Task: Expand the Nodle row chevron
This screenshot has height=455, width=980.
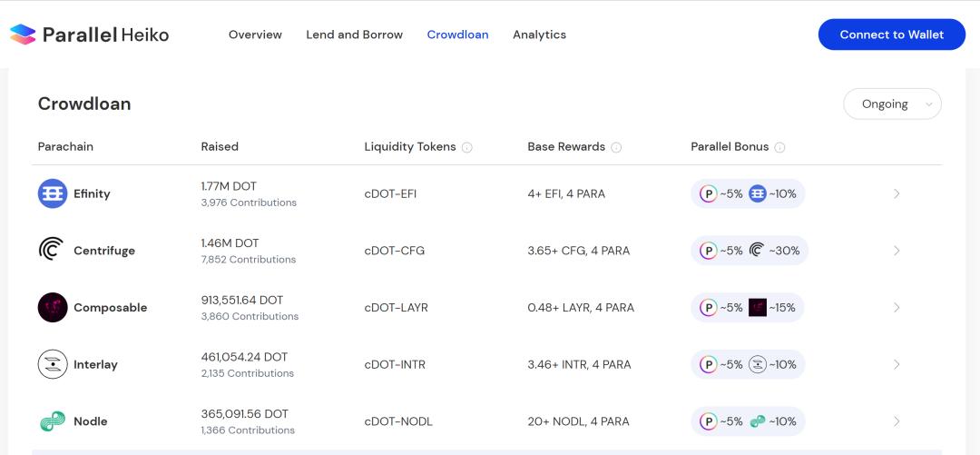Action: pos(897,421)
